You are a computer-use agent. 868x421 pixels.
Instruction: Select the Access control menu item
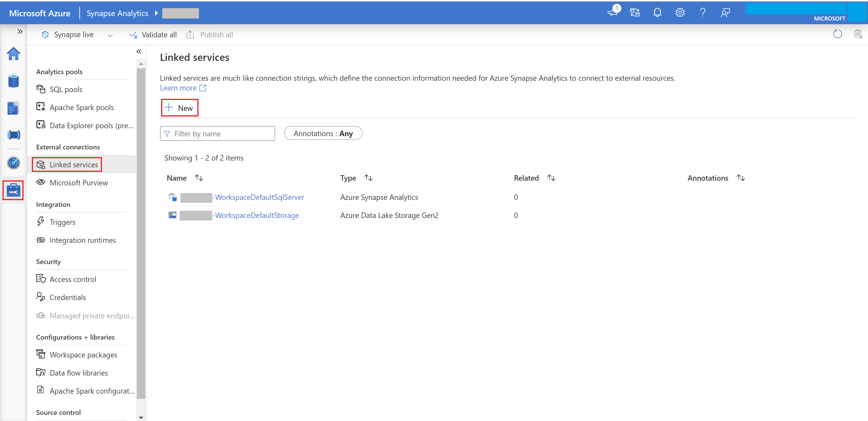tap(73, 279)
